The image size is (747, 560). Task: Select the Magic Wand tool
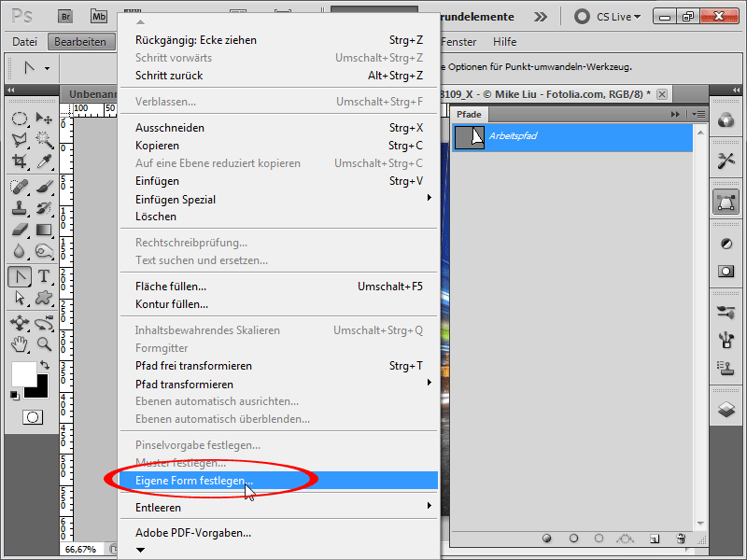tap(44, 139)
